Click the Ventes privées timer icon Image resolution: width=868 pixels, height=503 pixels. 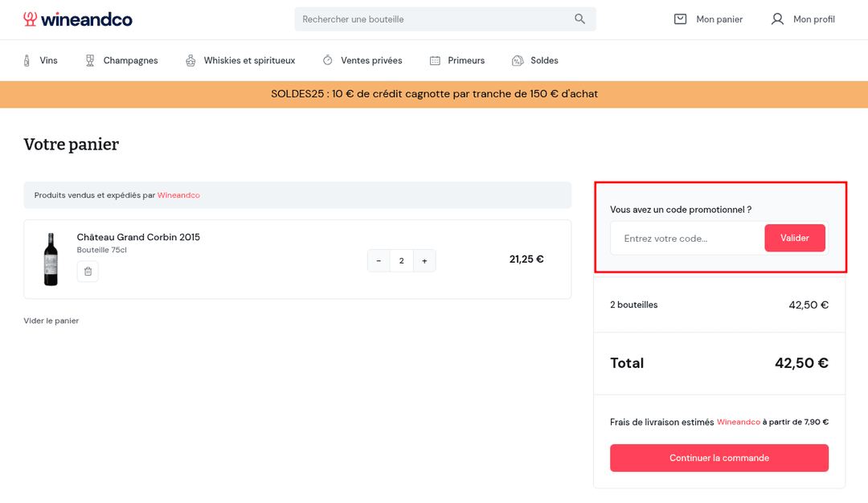[328, 59]
